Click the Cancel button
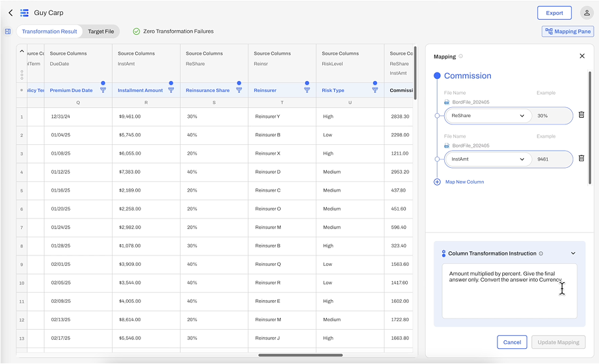Viewport: 599px width, 364px height. (x=512, y=342)
